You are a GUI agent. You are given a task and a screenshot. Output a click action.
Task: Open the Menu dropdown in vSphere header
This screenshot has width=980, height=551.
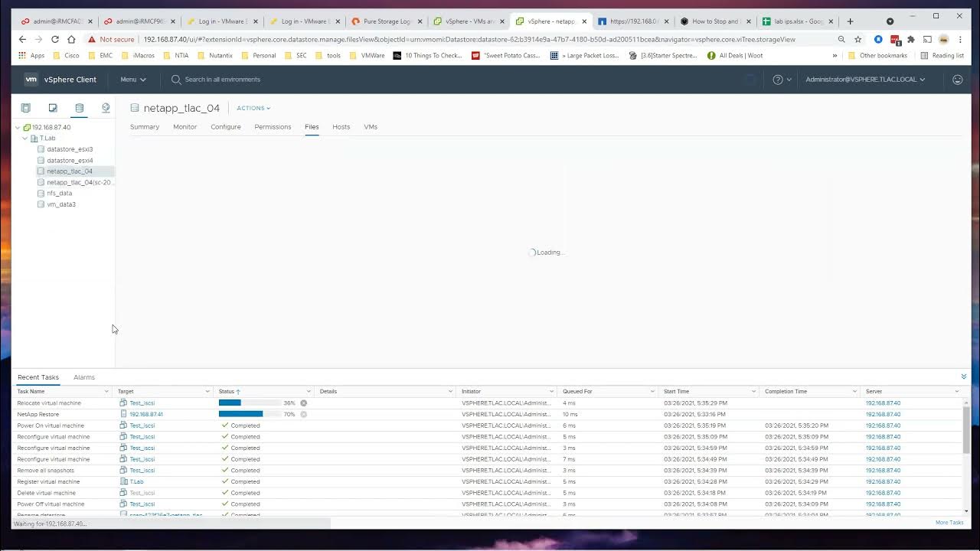133,80
